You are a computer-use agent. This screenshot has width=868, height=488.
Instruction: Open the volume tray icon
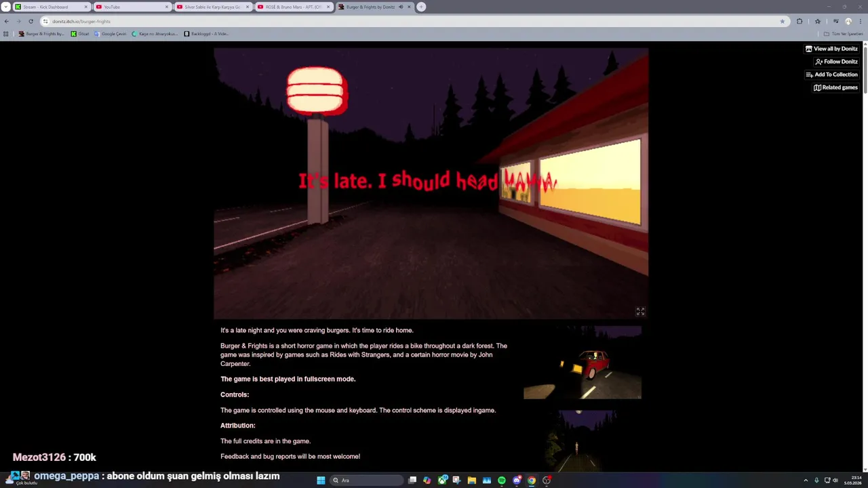coord(835,481)
